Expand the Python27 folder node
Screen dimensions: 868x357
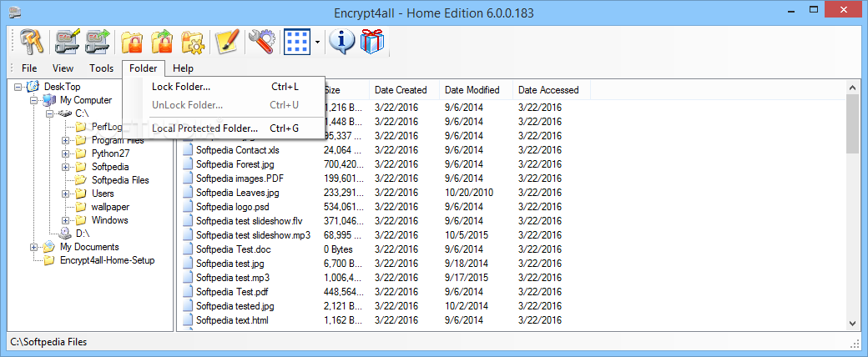click(65, 153)
